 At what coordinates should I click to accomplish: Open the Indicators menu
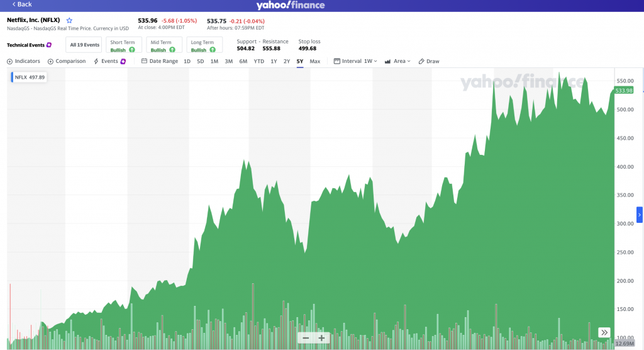(23, 61)
